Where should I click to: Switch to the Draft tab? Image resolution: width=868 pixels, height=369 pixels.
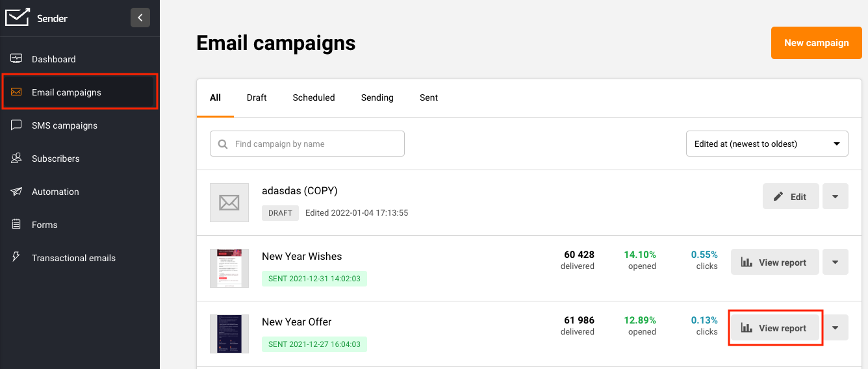pyautogui.click(x=257, y=97)
